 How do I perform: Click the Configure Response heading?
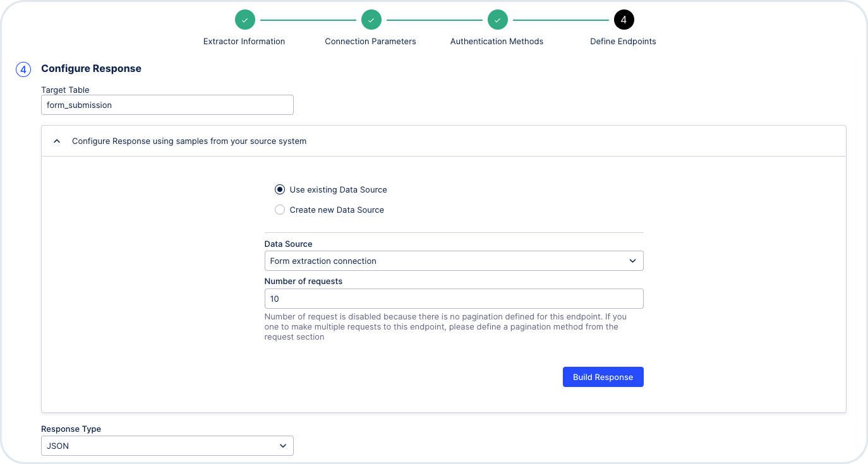91,68
